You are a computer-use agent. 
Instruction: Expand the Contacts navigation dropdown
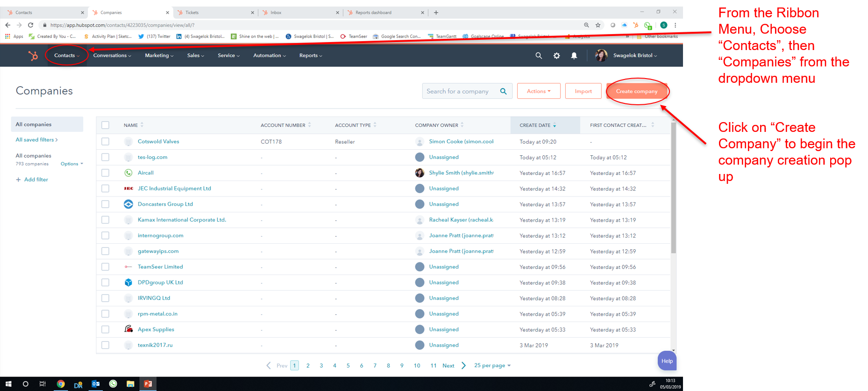67,56
